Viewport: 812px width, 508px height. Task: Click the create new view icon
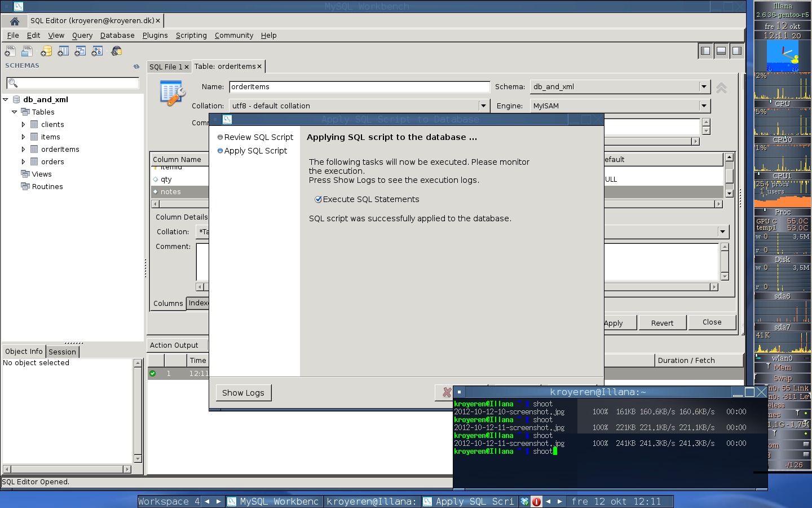80,51
